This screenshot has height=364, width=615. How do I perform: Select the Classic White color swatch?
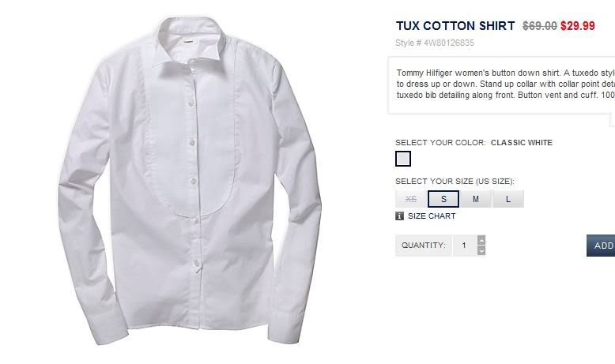click(403, 159)
